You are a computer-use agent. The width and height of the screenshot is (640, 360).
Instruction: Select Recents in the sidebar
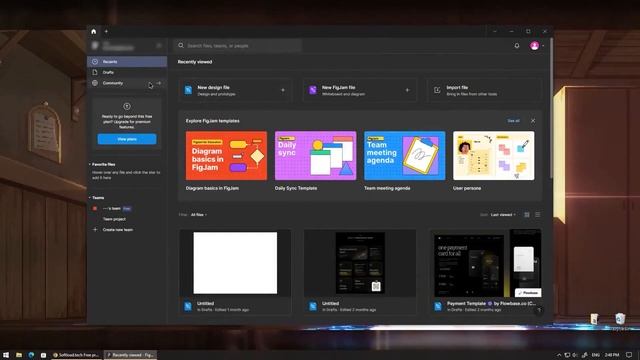click(x=127, y=62)
